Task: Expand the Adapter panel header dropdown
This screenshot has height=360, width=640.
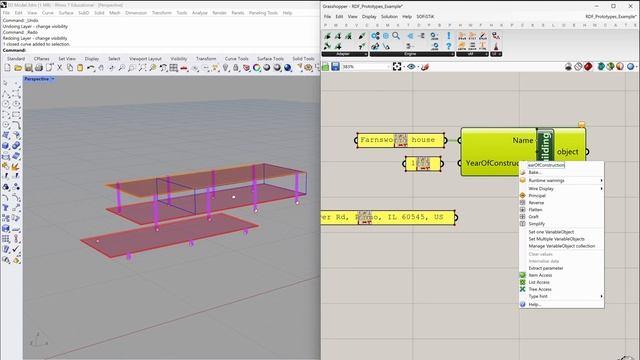Action: tap(365, 54)
